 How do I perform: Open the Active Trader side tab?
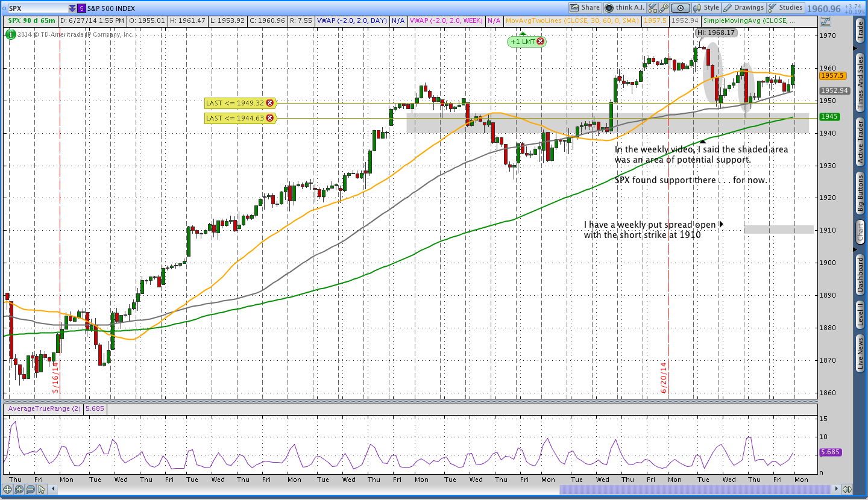[x=860, y=142]
